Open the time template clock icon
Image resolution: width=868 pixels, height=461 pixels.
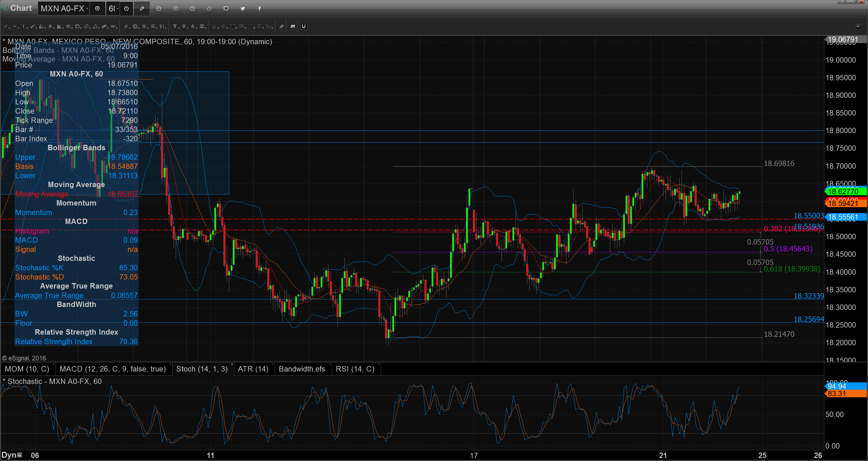click(x=126, y=9)
